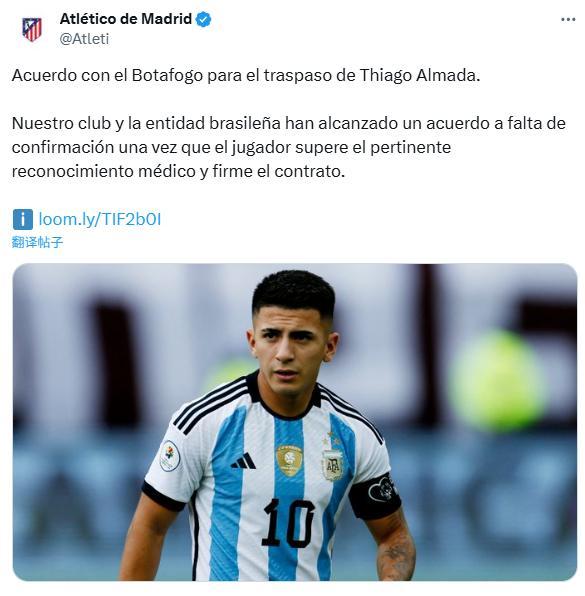
Task: Click the adidas logo on the jersey
Action: (x=243, y=461)
